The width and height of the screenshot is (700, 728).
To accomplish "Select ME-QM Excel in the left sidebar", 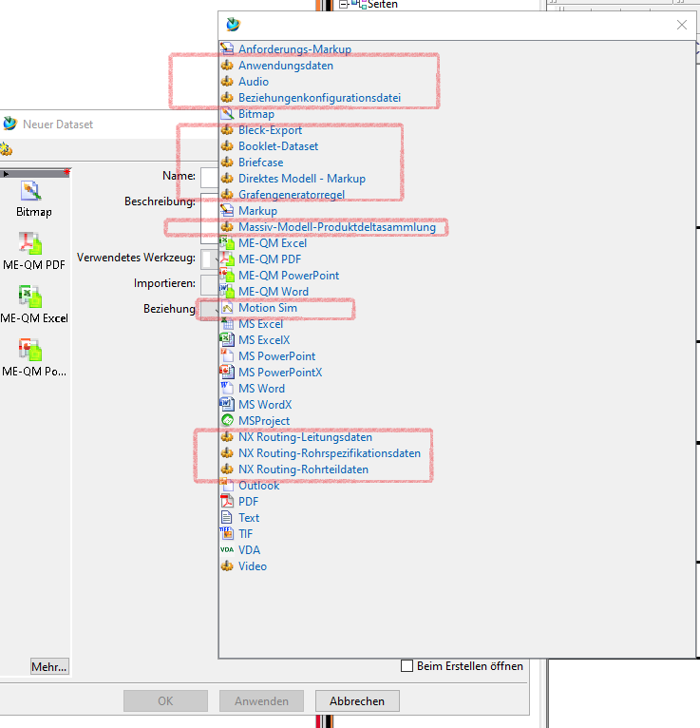I will pyautogui.click(x=33, y=304).
